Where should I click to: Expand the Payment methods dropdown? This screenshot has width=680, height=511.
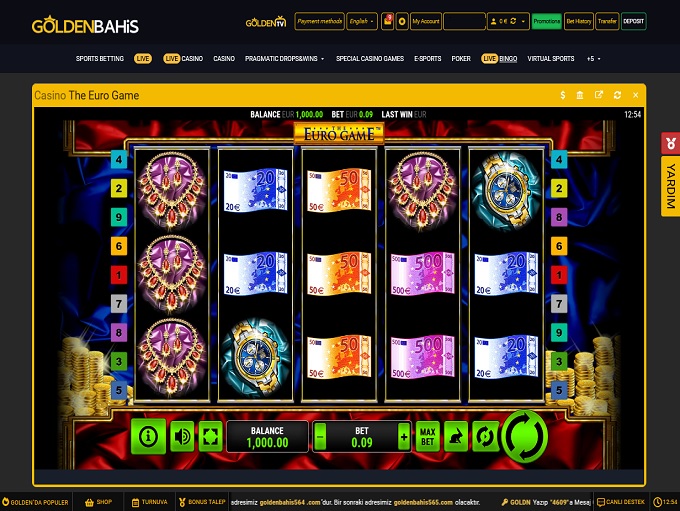tap(320, 21)
